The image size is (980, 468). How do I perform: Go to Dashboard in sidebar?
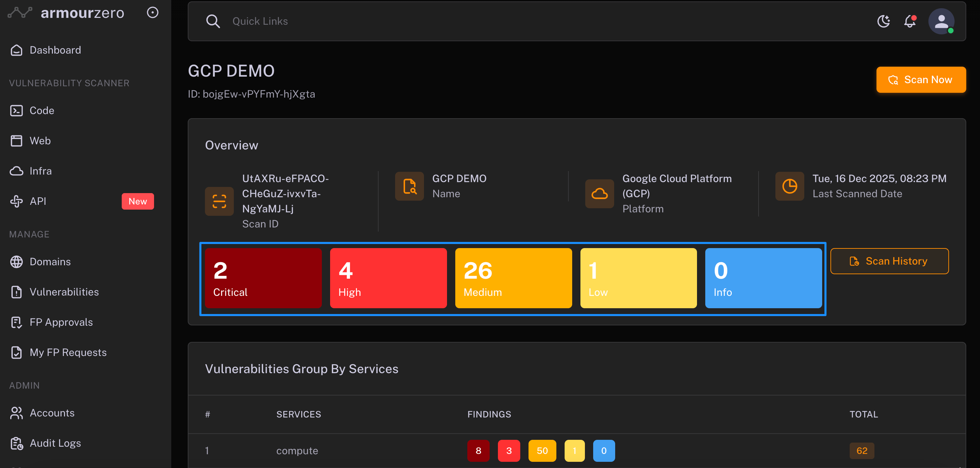55,50
